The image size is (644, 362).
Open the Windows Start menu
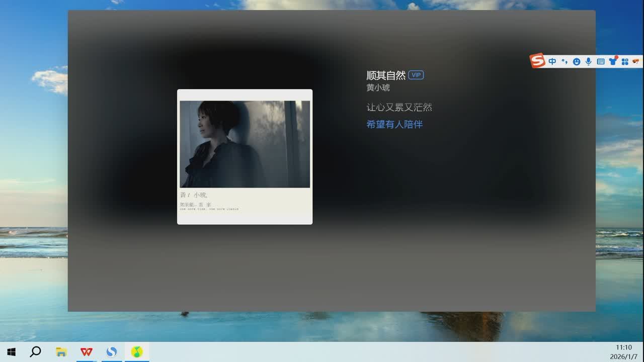(11, 351)
